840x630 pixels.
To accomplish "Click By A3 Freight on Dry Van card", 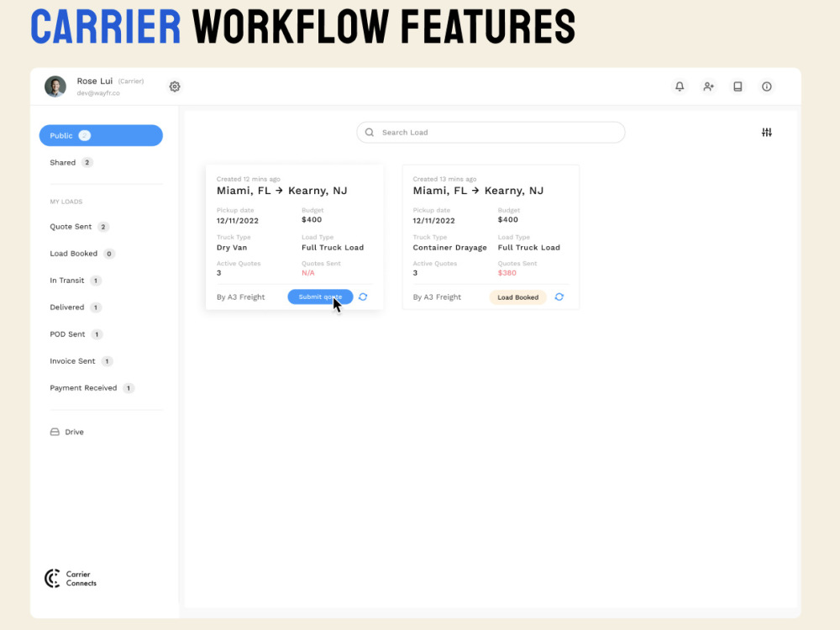I will (240, 297).
